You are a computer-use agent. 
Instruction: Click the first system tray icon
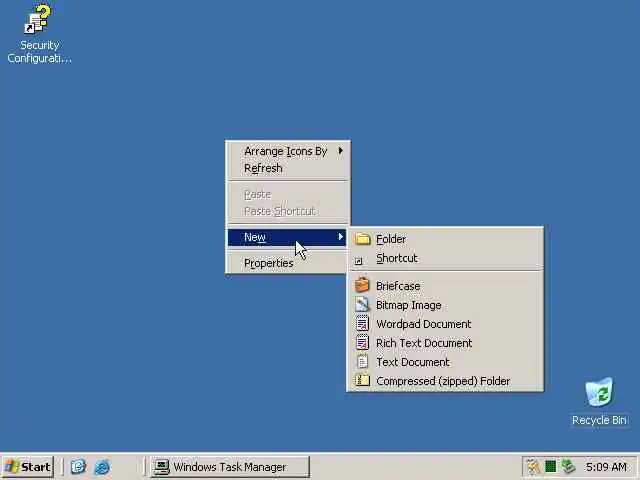pos(533,467)
